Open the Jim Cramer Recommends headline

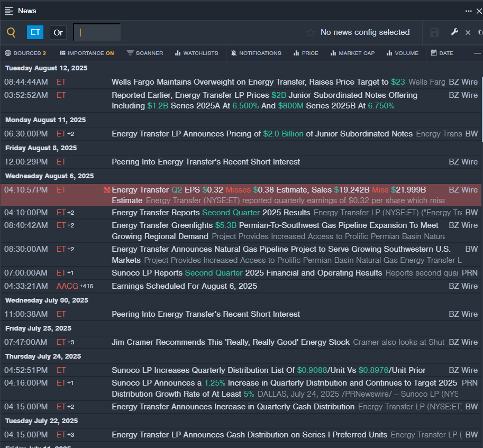pos(231,342)
